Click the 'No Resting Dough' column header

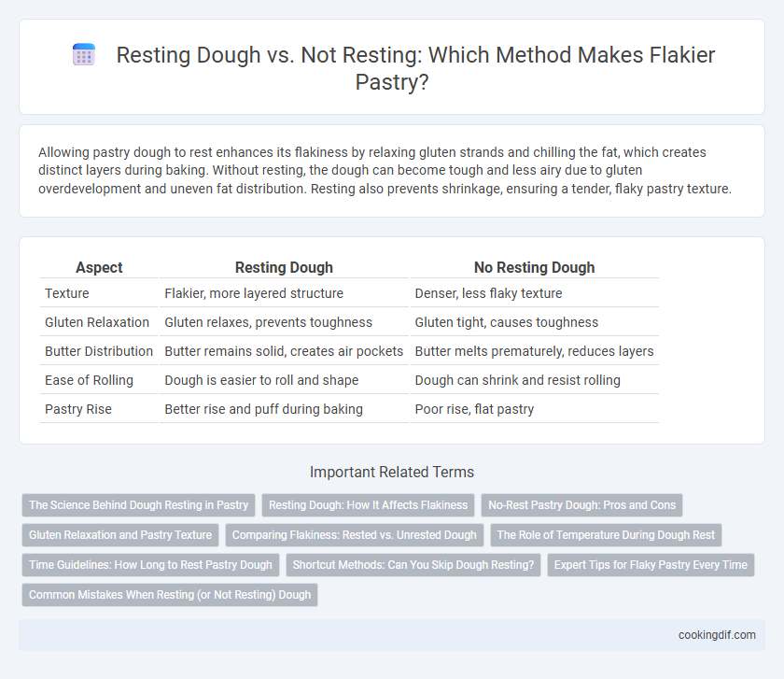coord(535,268)
